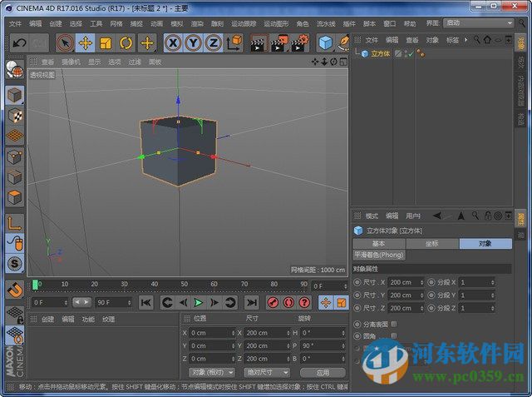Open 创建 menu
Image resolution: width=532 pixels, height=397 pixels.
[56, 24]
